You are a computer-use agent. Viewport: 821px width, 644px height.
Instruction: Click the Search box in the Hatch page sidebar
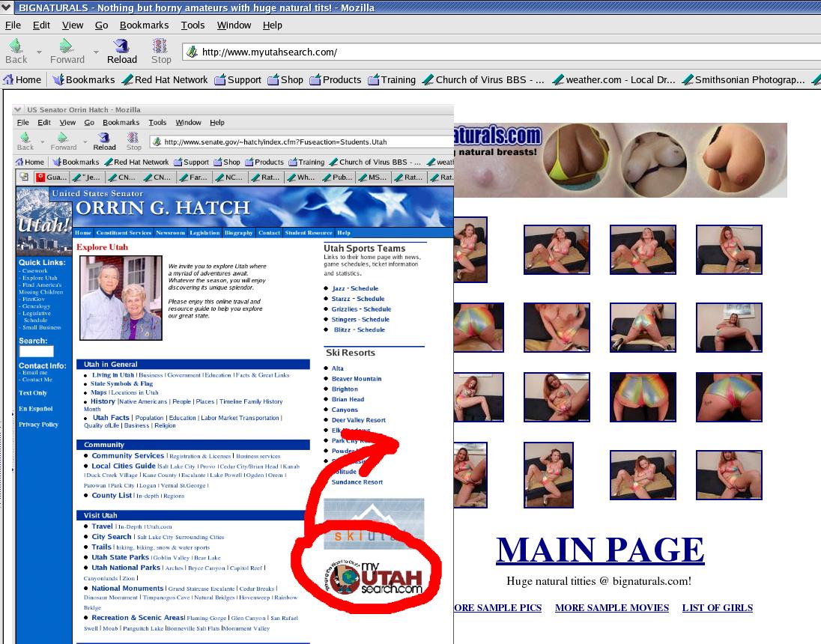coord(36,351)
